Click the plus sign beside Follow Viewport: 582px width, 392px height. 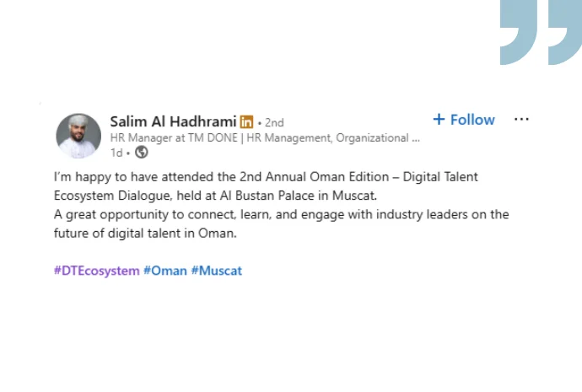(x=439, y=120)
